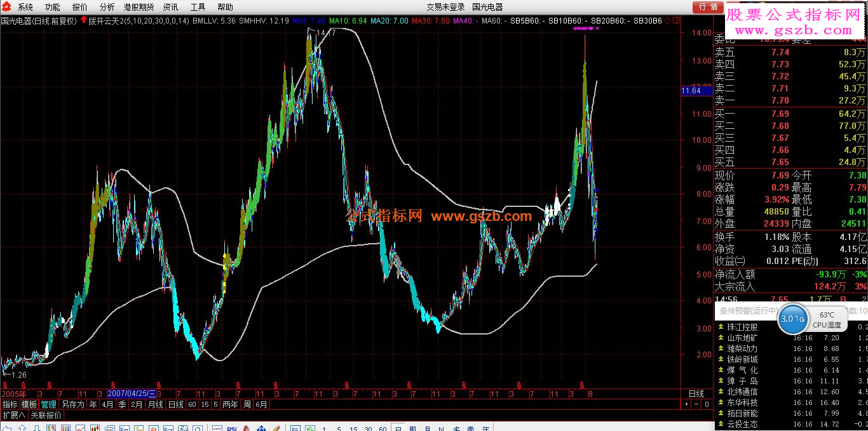Image resolution: width=868 pixels, height=431 pixels.
Task: Click the arrow icon beside 东华科技
Action: point(721,402)
